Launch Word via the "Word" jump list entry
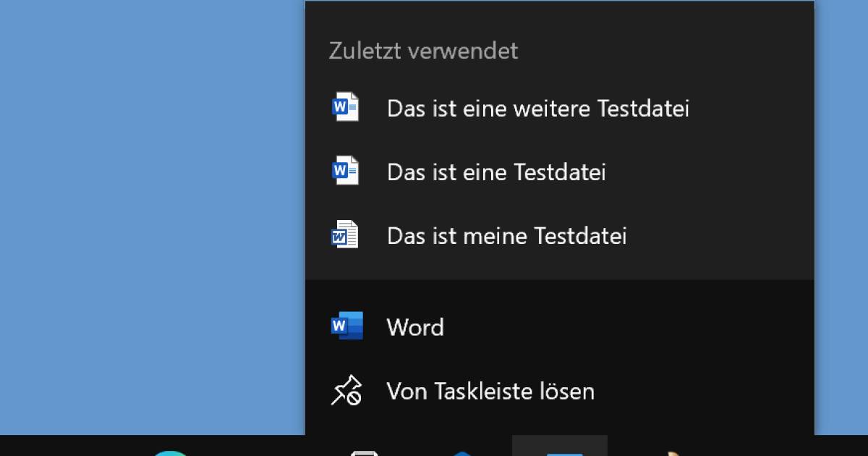 tap(415, 326)
